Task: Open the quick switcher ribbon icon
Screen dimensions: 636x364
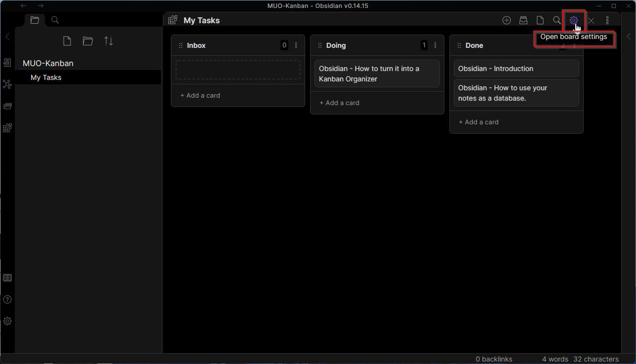Action: 7,63
